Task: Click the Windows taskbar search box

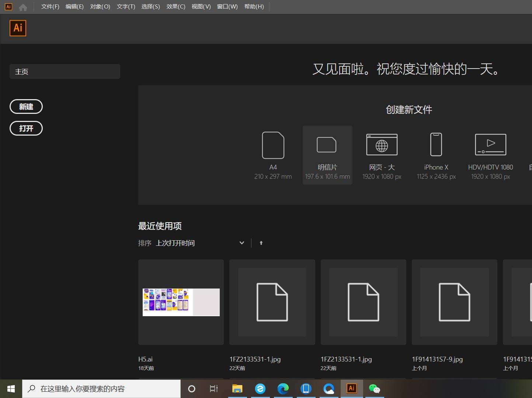Action: (x=101, y=389)
